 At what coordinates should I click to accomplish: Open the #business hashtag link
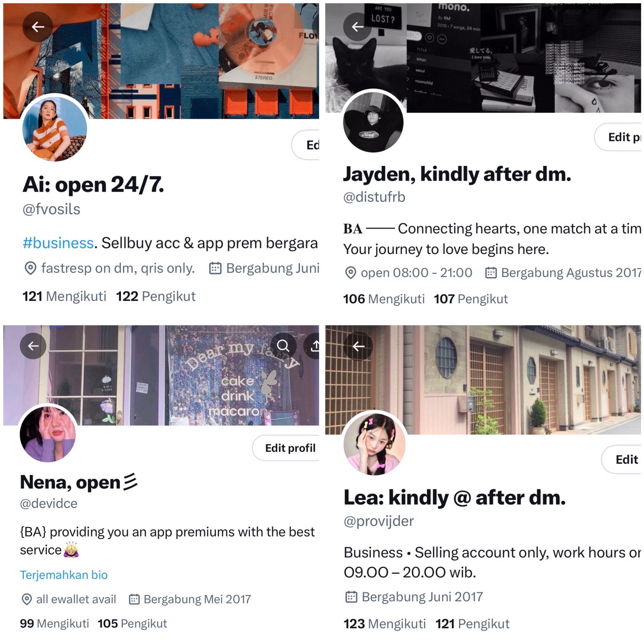click(x=58, y=243)
